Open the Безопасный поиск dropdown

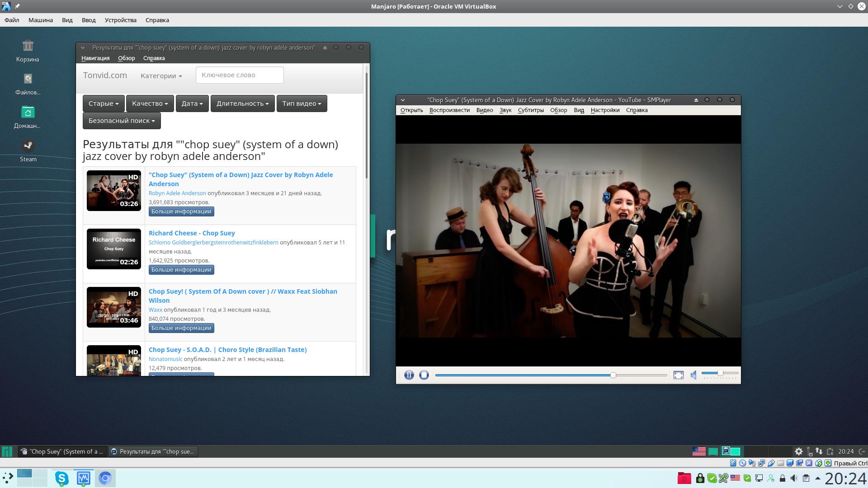(122, 121)
